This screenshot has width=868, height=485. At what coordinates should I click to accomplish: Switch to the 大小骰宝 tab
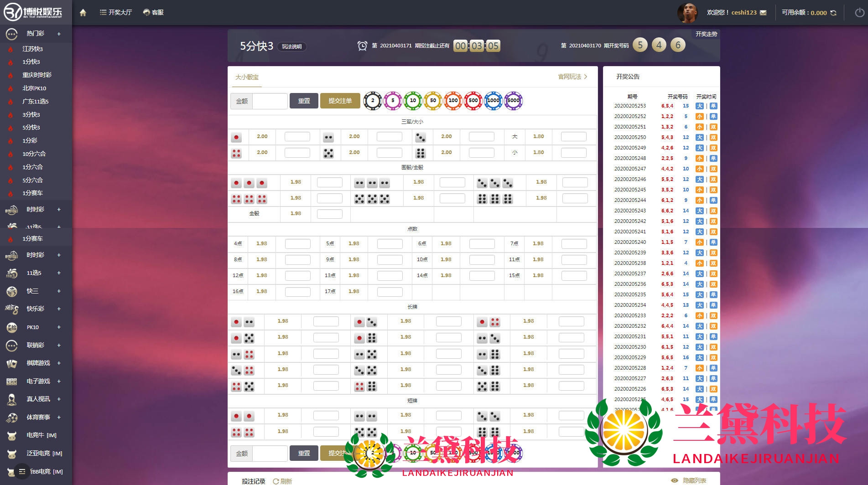[247, 77]
